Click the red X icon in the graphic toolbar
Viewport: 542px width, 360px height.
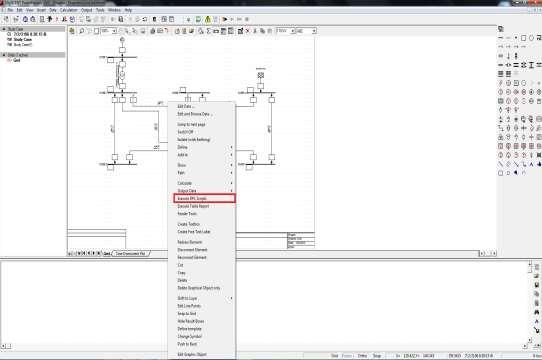(247, 31)
